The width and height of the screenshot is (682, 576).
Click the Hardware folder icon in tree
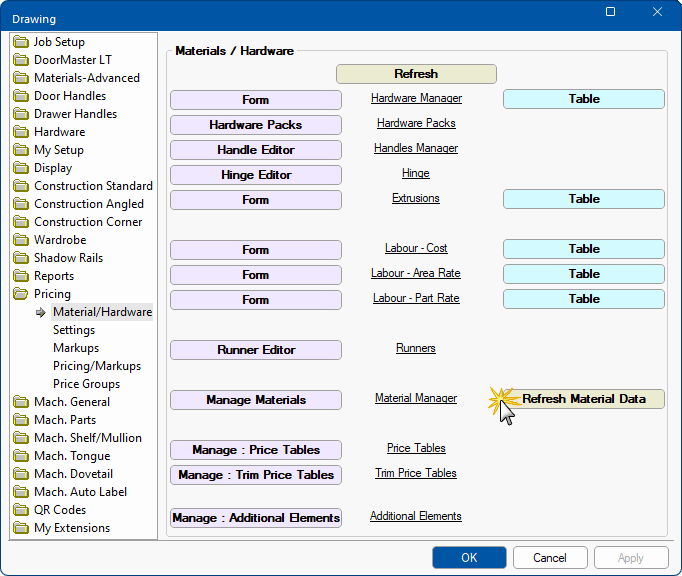22,132
